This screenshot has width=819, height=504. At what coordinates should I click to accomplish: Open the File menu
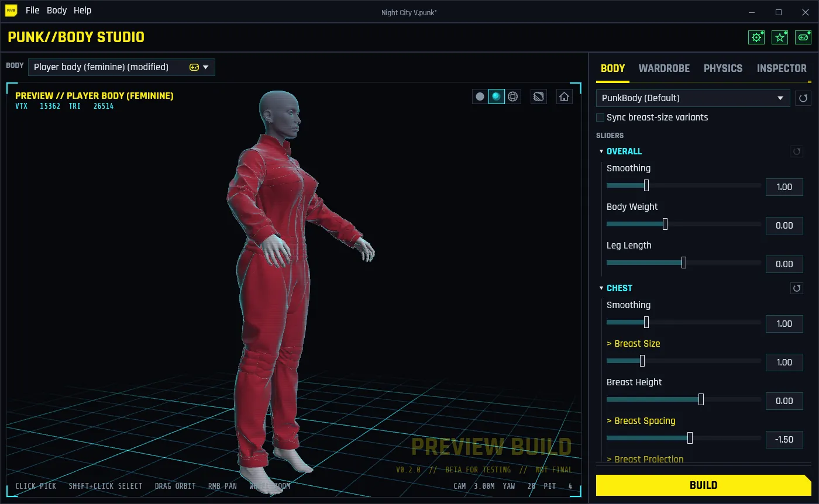click(33, 11)
